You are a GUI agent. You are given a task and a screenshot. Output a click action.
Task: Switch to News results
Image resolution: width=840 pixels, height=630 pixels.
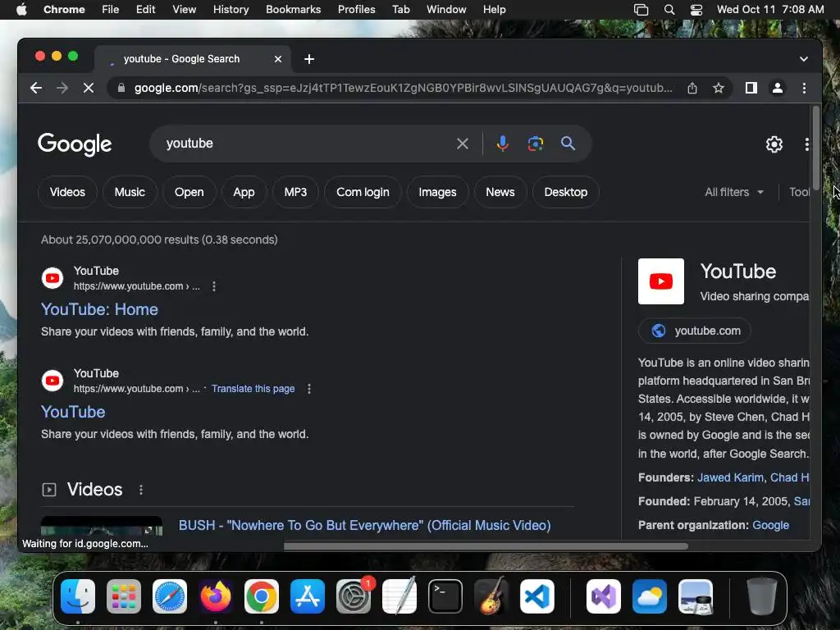point(500,192)
